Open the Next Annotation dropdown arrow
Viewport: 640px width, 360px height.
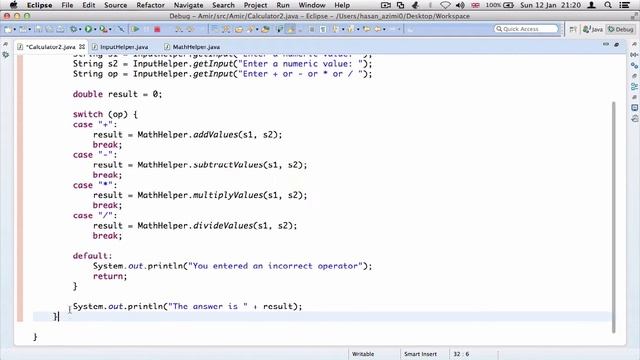[343, 29]
